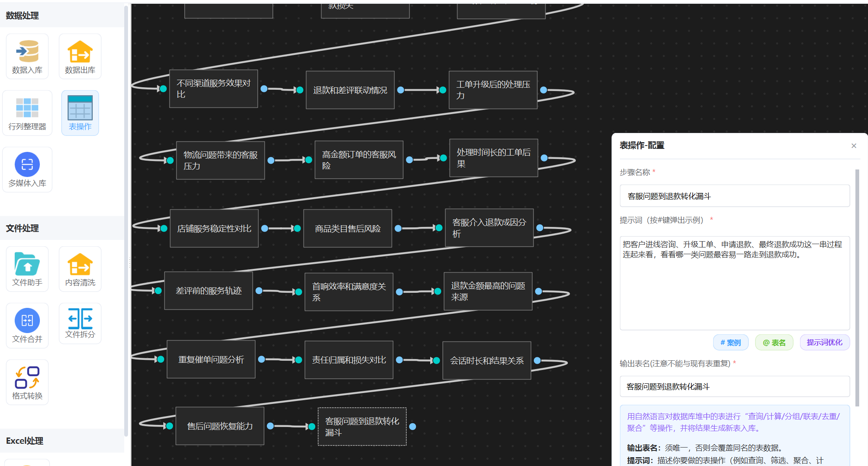Click the # 案例 button
Screen dimensions: 868x466
[x=730, y=343]
